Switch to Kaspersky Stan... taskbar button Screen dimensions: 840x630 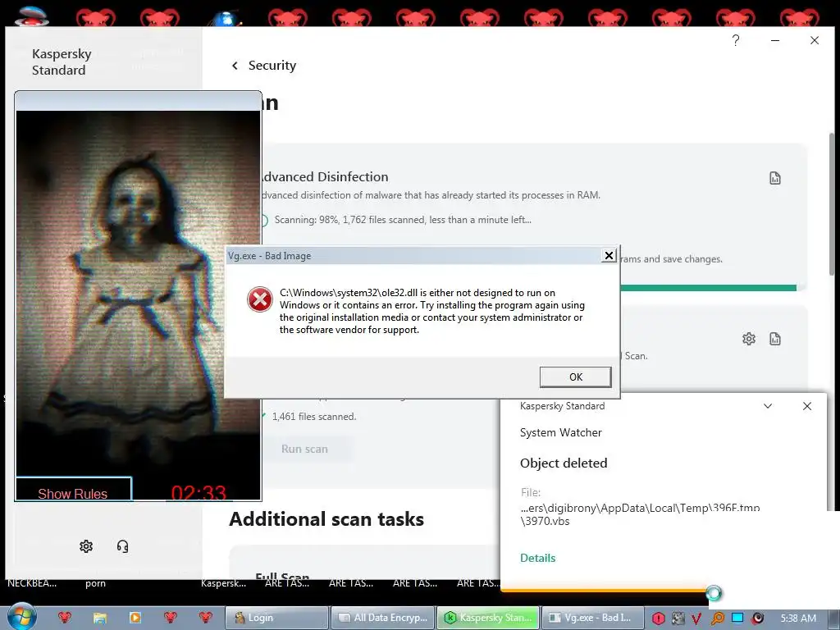click(x=488, y=618)
